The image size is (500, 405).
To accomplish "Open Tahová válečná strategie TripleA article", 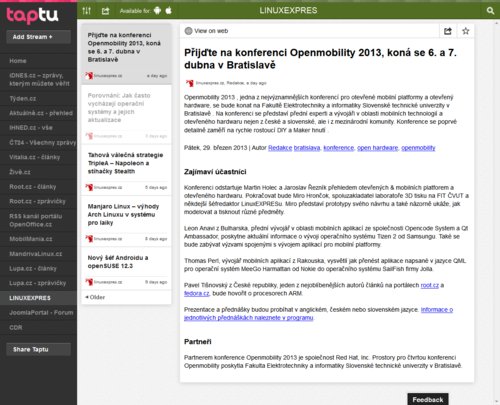I will point(126,170).
